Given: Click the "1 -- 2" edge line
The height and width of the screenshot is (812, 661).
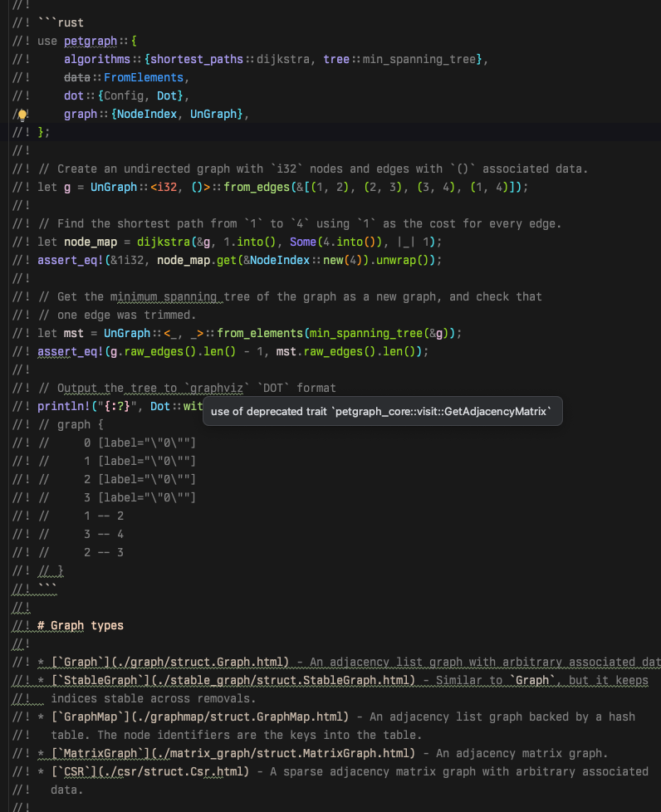Looking at the screenshot, I should [x=104, y=516].
